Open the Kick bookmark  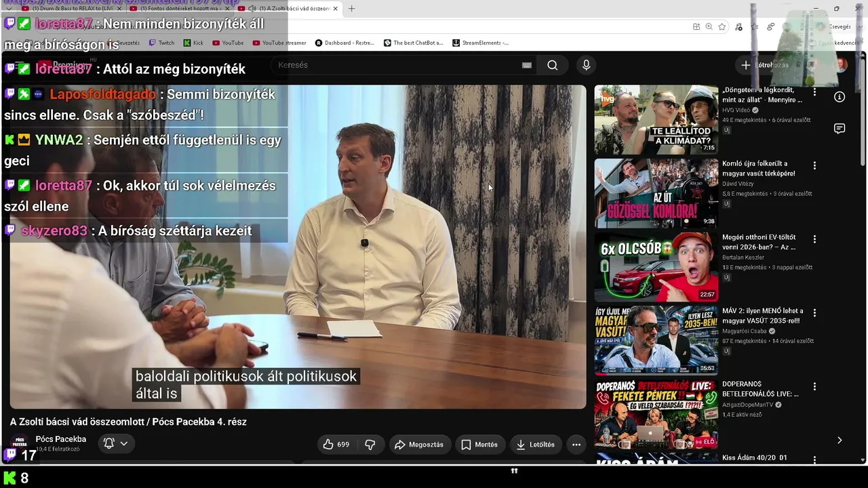click(x=193, y=43)
